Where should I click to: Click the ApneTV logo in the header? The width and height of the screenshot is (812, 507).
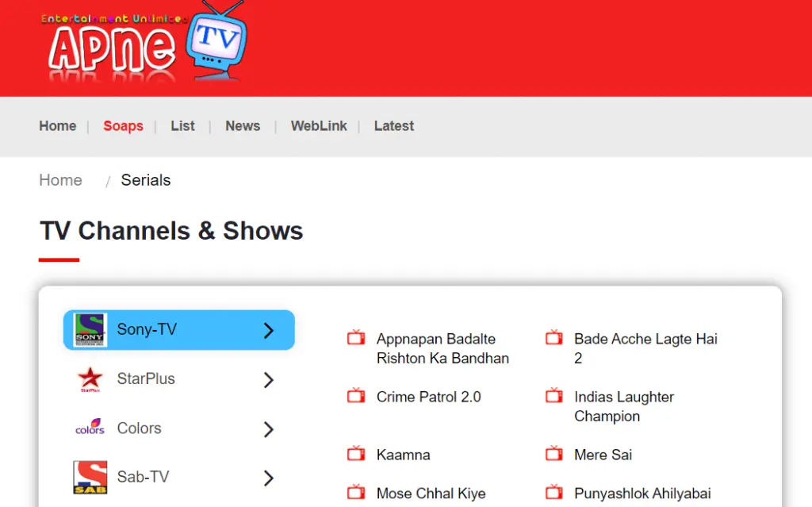(x=144, y=43)
